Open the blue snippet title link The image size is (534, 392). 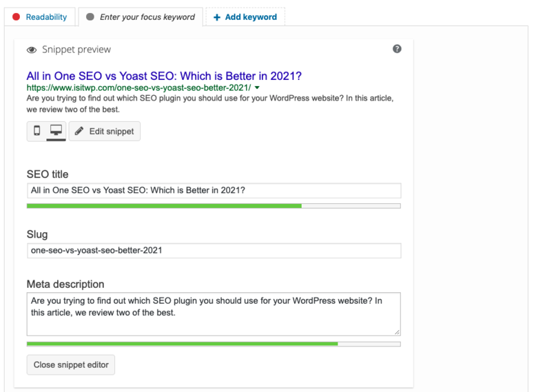click(164, 76)
